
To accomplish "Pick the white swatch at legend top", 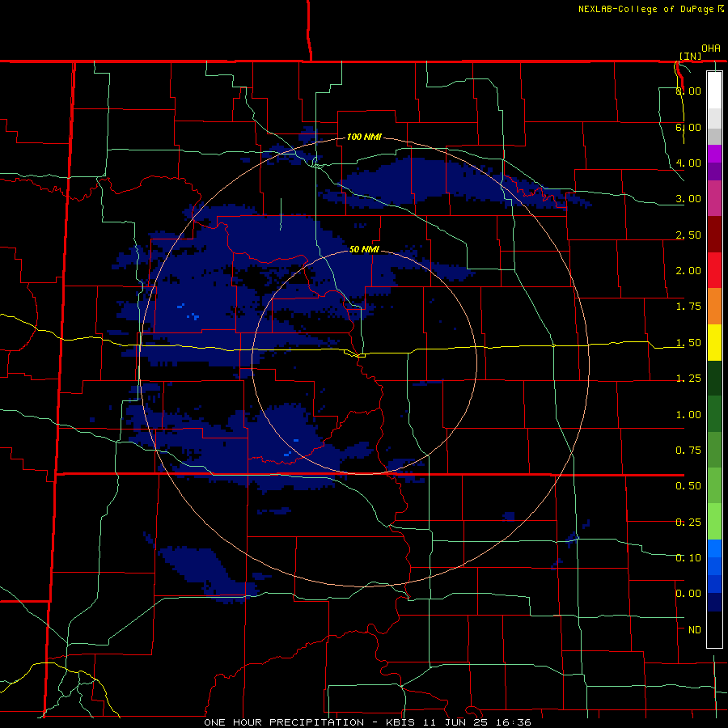I will click(714, 90).
